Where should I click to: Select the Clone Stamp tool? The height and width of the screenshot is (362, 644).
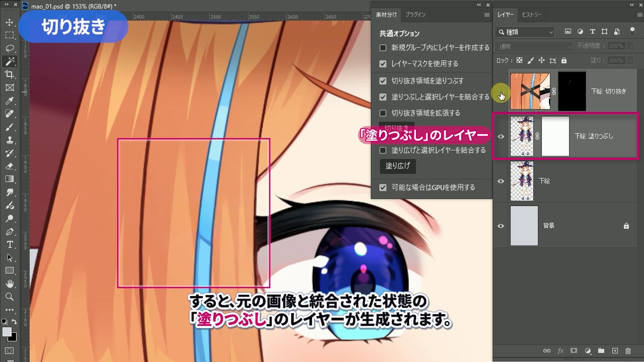click(10, 140)
